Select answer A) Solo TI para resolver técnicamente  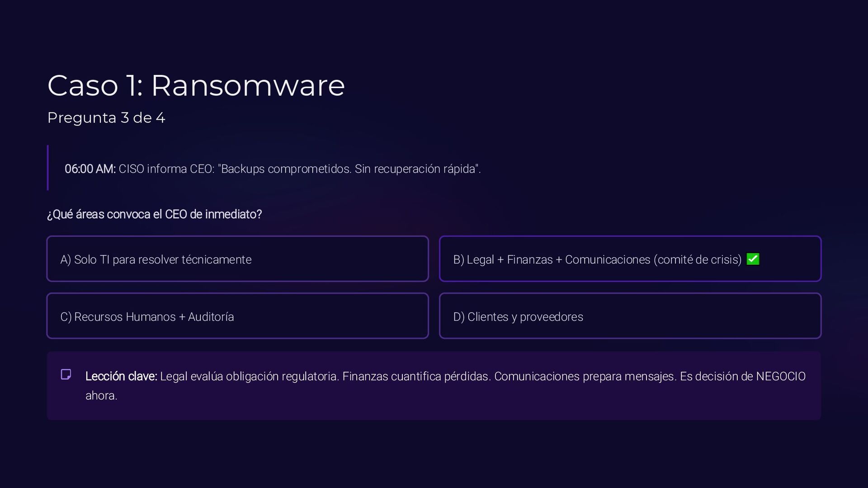coord(237,259)
